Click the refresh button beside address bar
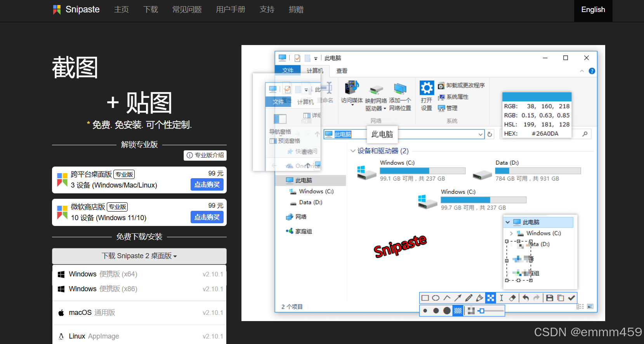The width and height of the screenshot is (644, 344). click(x=490, y=134)
